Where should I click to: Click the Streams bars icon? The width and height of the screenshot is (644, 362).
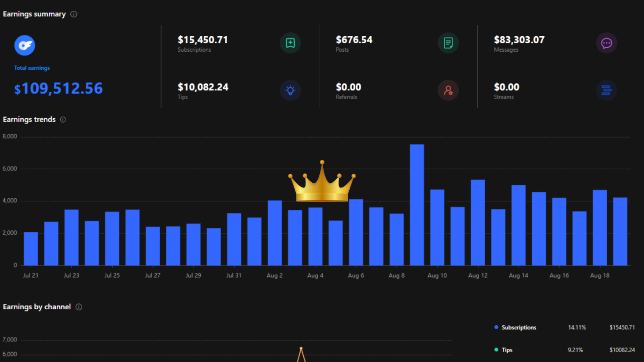click(x=606, y=90)
